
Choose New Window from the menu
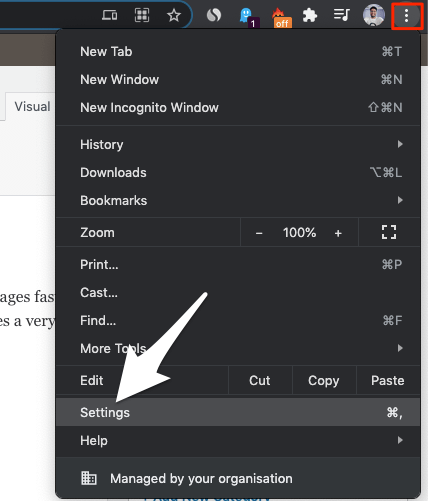(238, 80)
